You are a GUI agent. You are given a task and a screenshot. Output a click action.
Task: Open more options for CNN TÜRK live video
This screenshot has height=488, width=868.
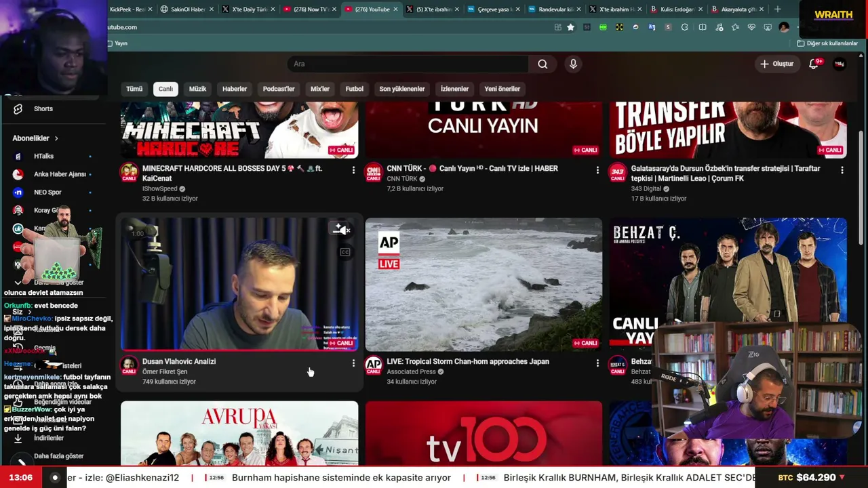tap(597, 170)
